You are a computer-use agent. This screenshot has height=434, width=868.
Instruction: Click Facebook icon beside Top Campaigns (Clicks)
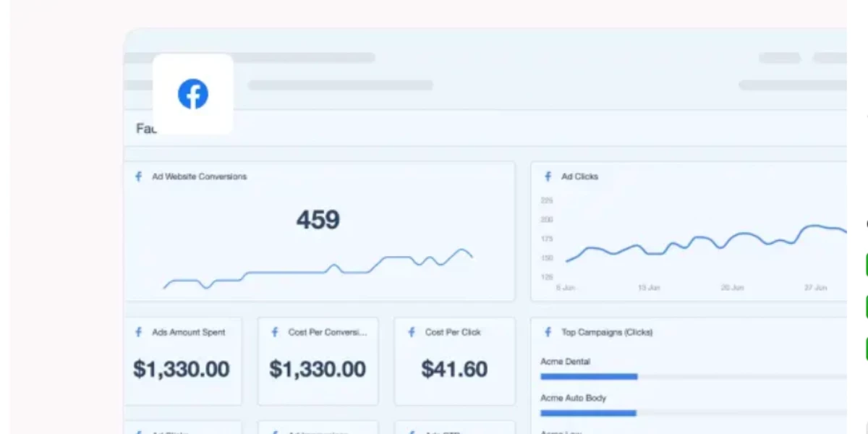click(548, 333)
